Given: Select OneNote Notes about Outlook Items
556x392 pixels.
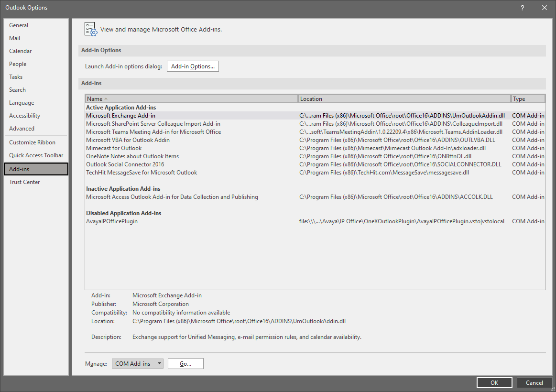Looking at the screenshot, I should click(315, 156).
